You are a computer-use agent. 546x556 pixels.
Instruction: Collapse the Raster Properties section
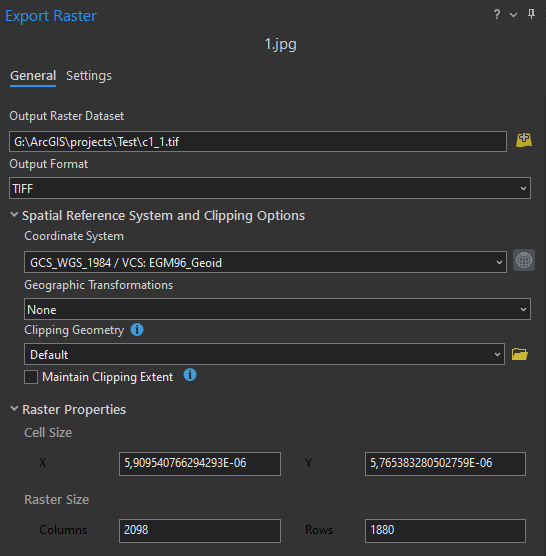[14, 409]
